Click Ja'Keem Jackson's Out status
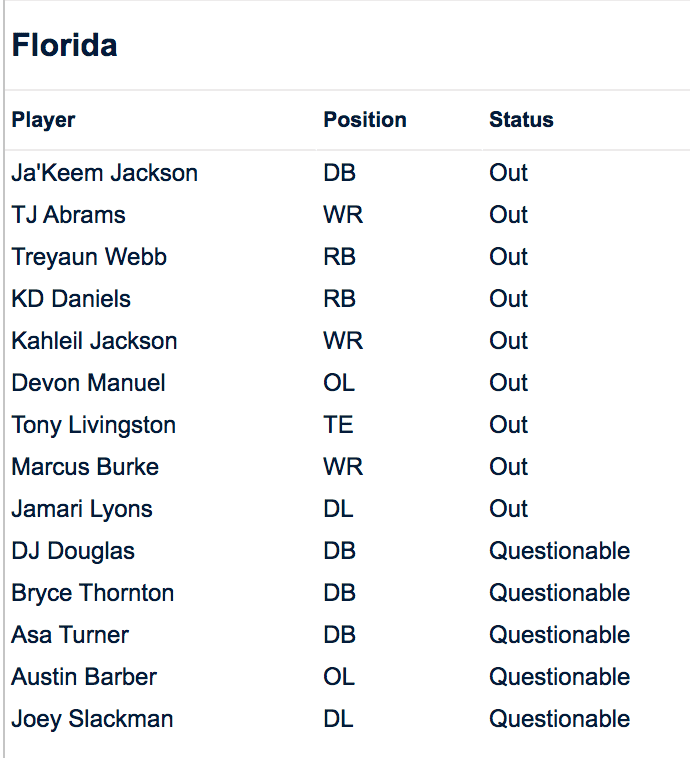 tap(508, 173)
